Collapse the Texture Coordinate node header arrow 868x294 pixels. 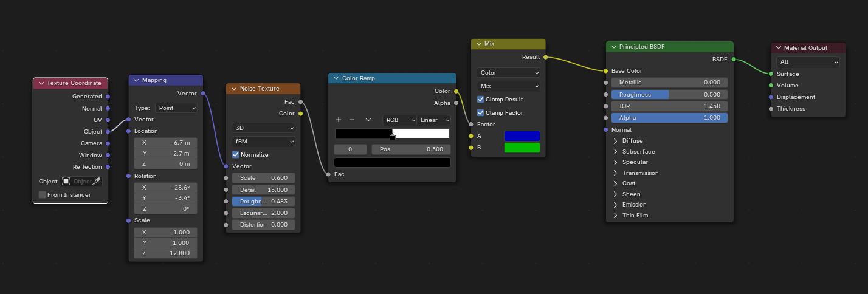[41, 83]
